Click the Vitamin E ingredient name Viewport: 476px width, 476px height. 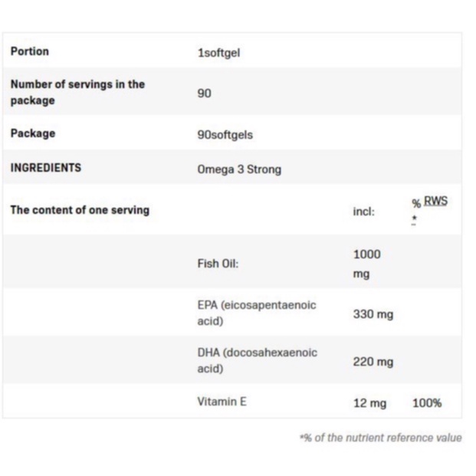[x=222, y=402]
